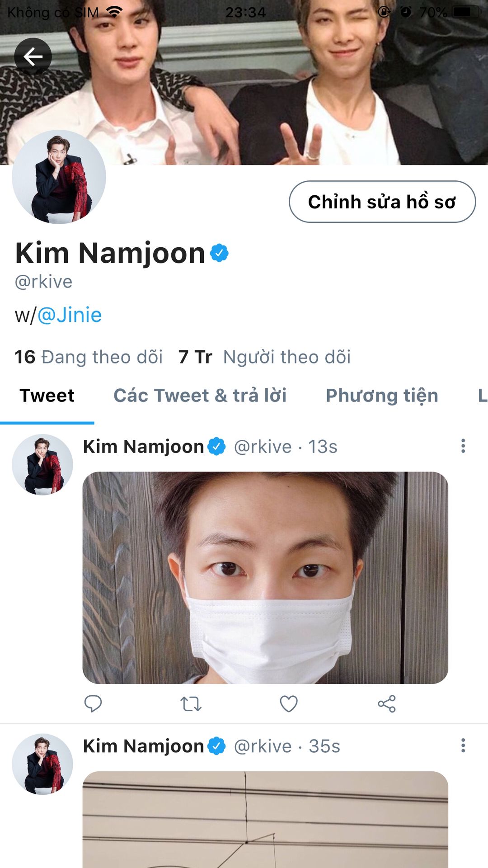Screen dimensions: 488x868
Task: View the 7 Tr Người theo dõi list
Action: [264, 357]
